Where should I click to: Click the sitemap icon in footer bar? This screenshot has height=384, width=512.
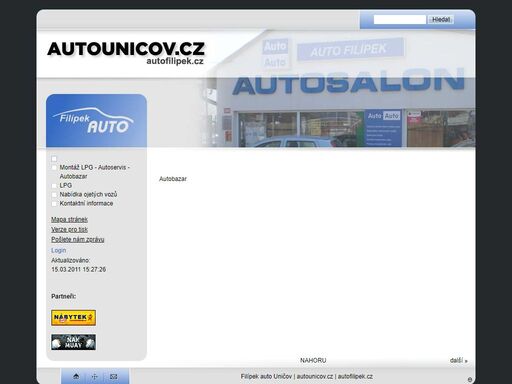click(x=94, y=377)
